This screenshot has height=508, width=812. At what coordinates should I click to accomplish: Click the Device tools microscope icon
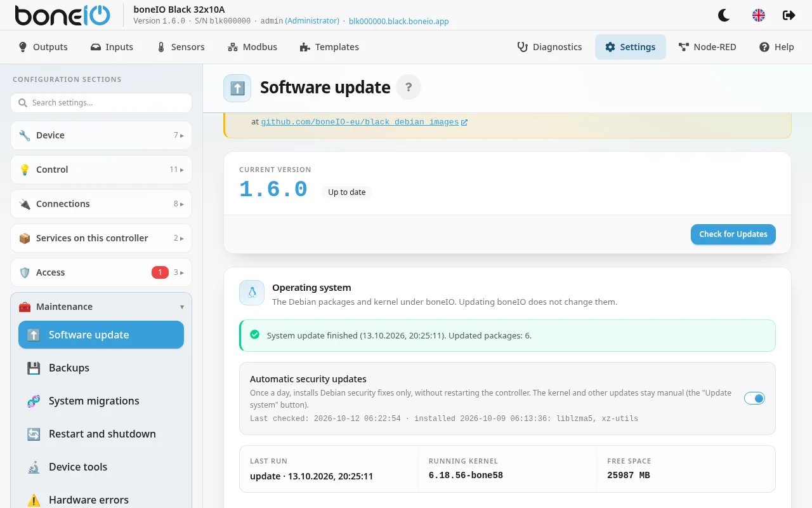pos(34,467)
